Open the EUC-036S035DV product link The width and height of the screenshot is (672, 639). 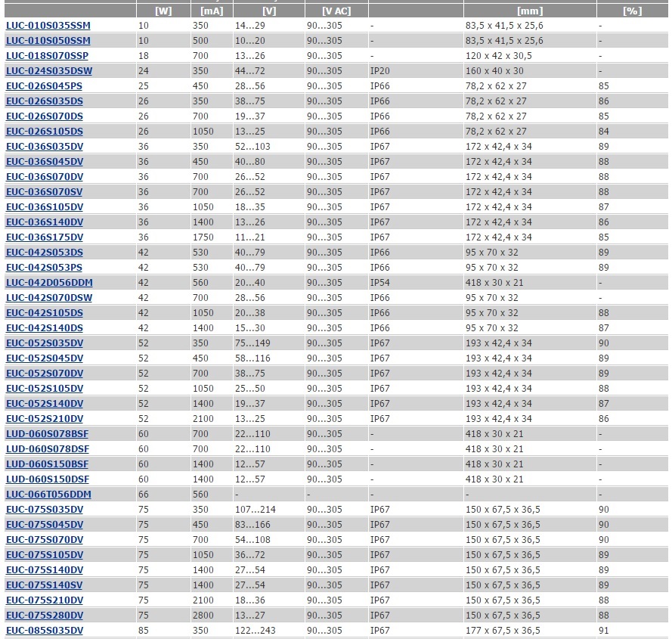pos(45,146)
